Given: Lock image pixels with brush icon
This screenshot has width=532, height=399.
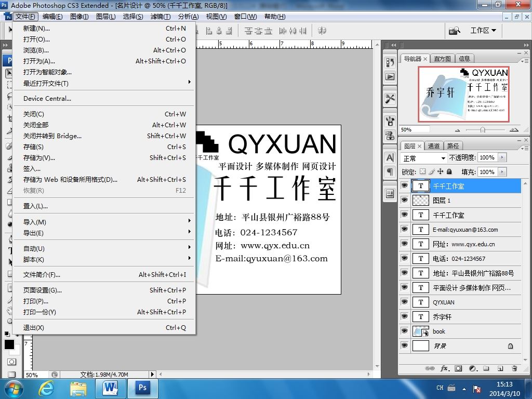Looking at the screenshot, I should pyautogui.click(x=432, y=171).
